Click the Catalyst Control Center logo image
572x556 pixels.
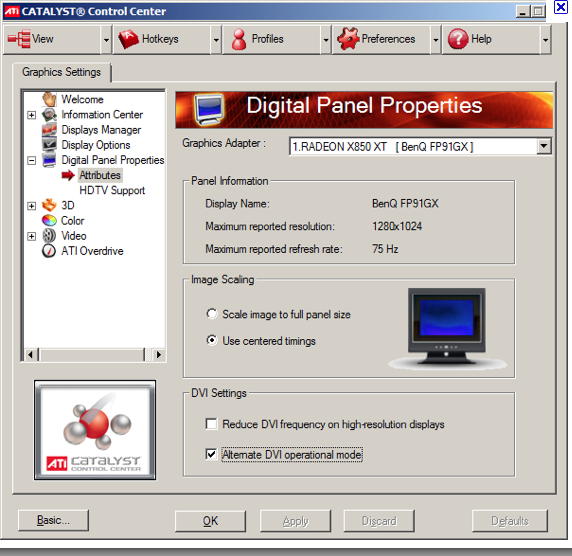pos(95,430)
